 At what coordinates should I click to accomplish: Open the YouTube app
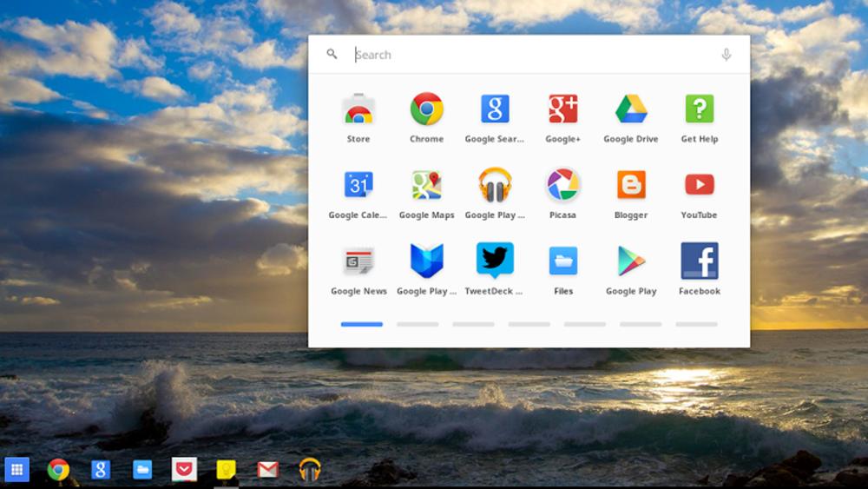click(699, 184)
